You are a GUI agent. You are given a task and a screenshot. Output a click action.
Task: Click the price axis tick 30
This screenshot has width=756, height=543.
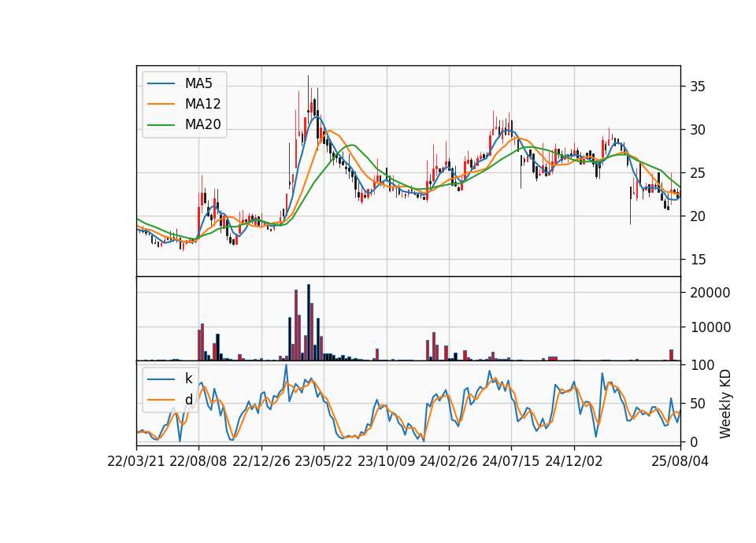[698, 130]
